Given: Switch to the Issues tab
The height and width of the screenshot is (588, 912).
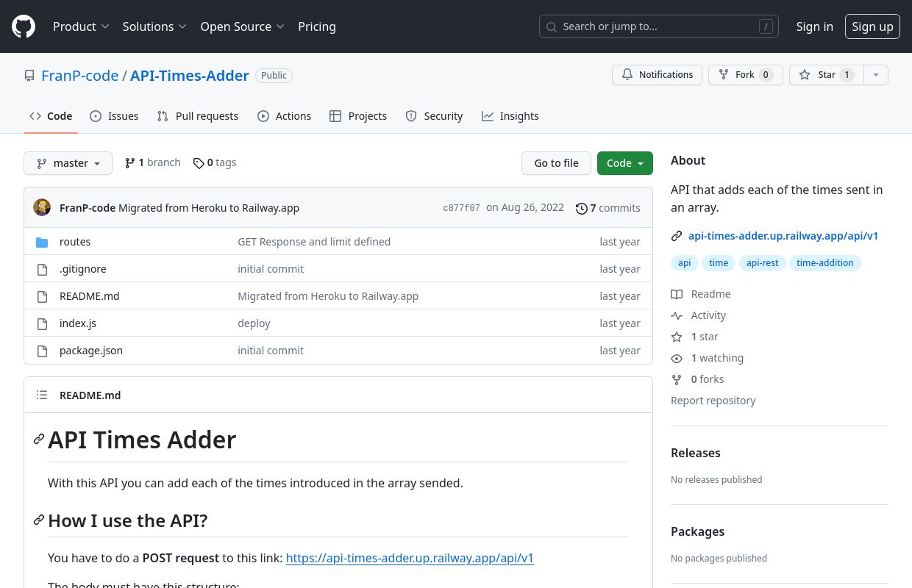Looking at the screenshot, I should (x=114, y=116).
